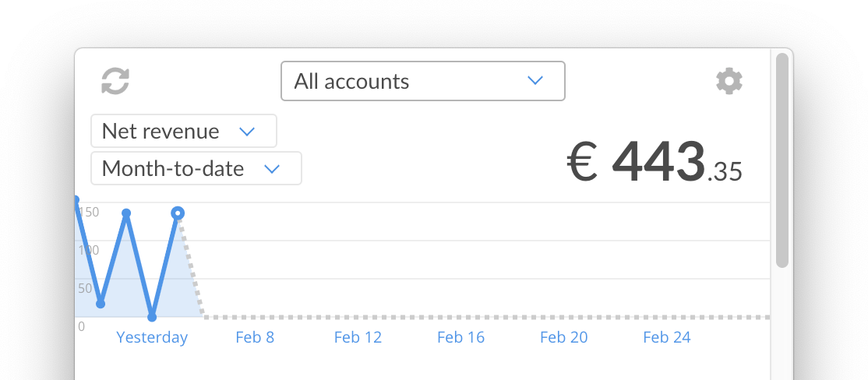
Task: Click the euro currency symbol
Action: [581, 164]
